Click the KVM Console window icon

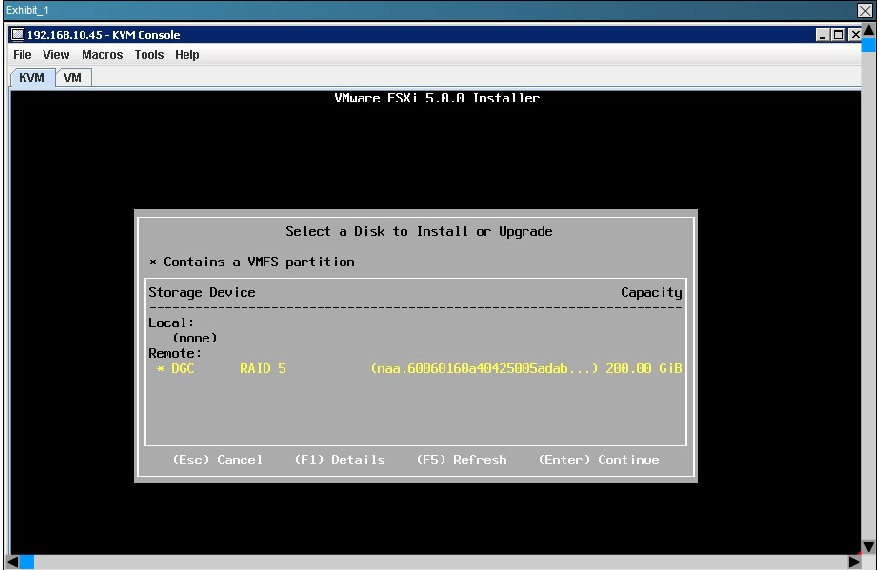17,35
